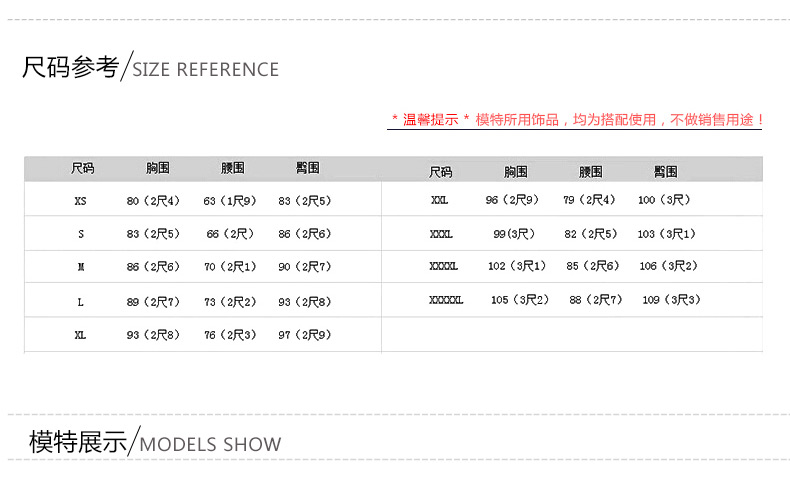The width and height of the screenshot is (790, 483).
Task: Select the XXXL bust value 99(3尺)
Action: point(514,234)
